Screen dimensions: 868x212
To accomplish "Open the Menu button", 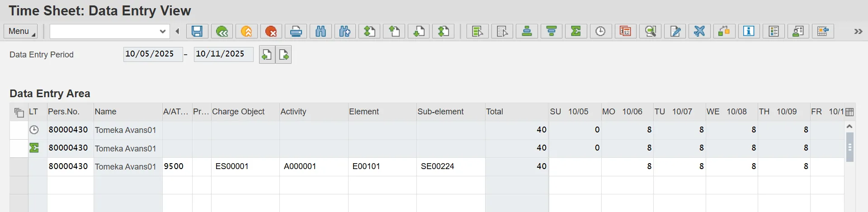I will [20, 31].
